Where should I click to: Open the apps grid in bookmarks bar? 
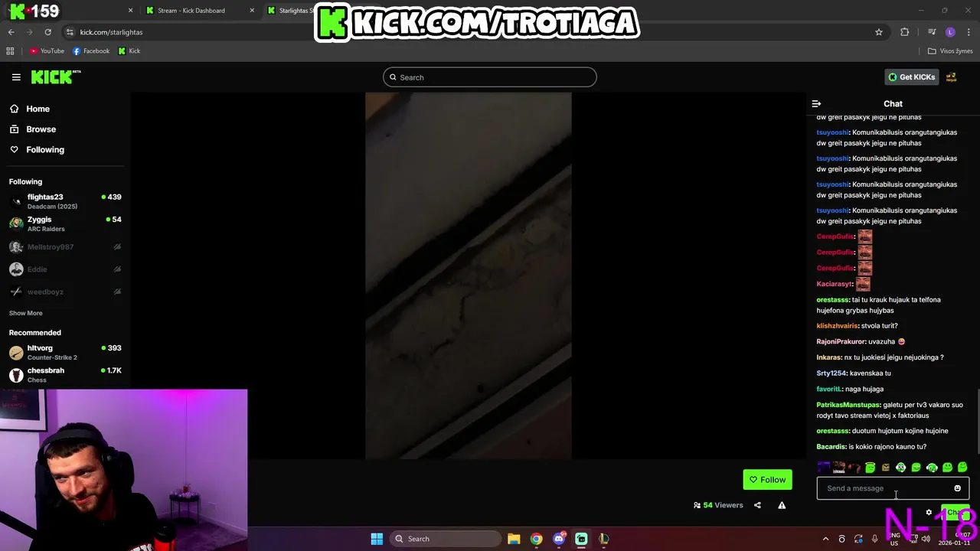pos(10,51)
